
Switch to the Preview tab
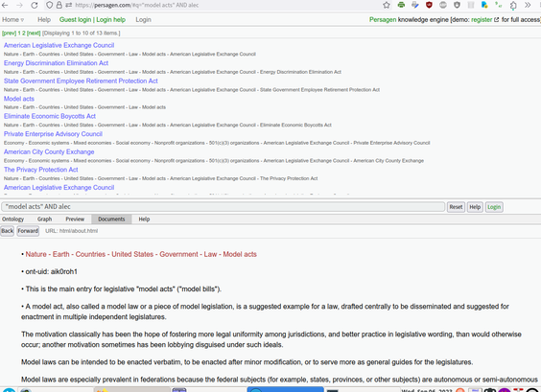click(75, 219)
